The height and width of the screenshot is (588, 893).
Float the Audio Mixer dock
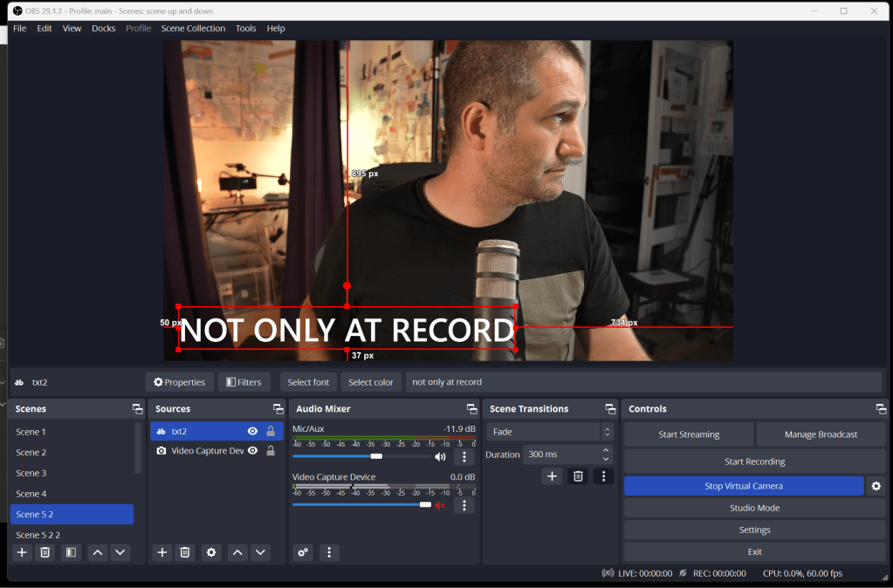pyautogui.click(x=471, y=408)
